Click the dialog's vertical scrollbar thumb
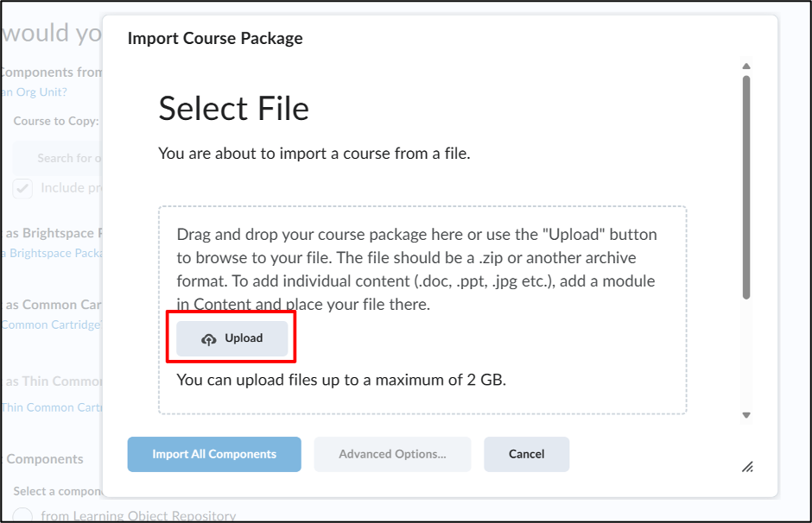 746,187
